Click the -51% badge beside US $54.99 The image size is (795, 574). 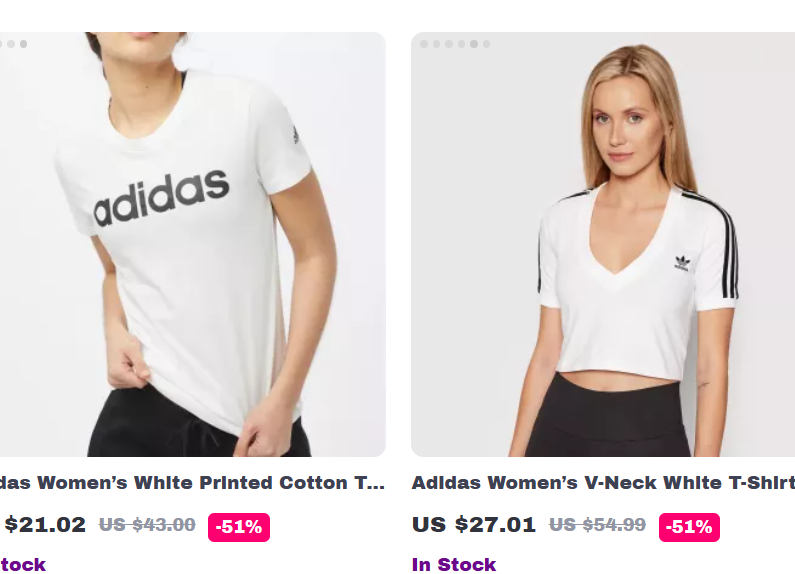point(689,527)
